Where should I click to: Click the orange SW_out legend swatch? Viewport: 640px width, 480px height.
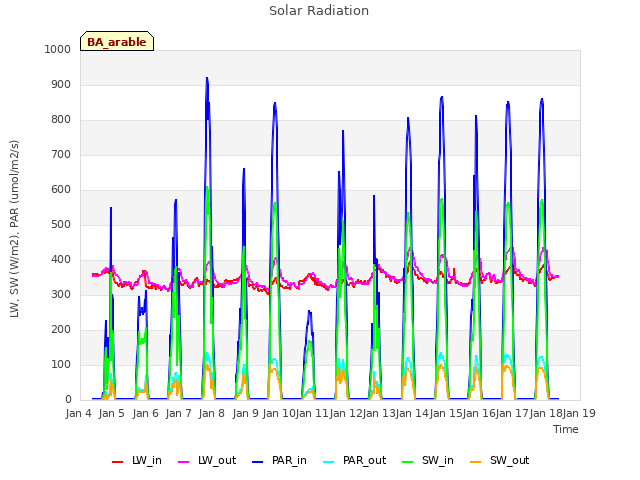[476, 462]
